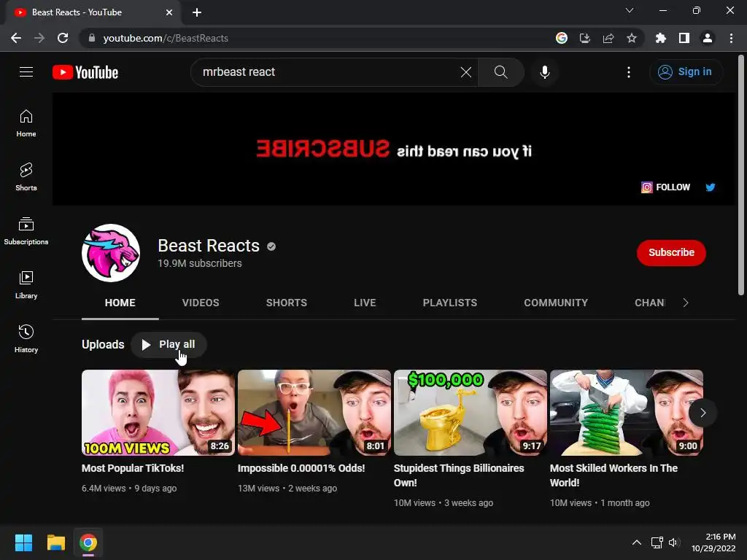
Task: Open the YouTube hamburger guide menu
Action: coord(26,72)
